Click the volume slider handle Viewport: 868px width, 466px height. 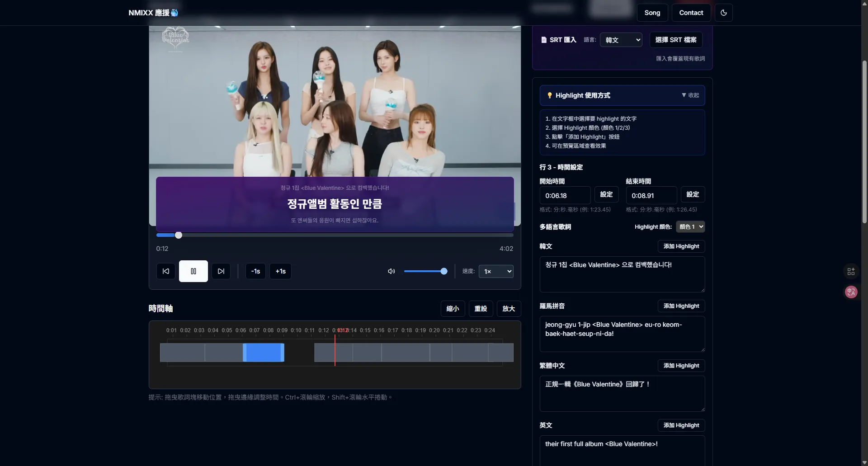click(x=444, y=271)
